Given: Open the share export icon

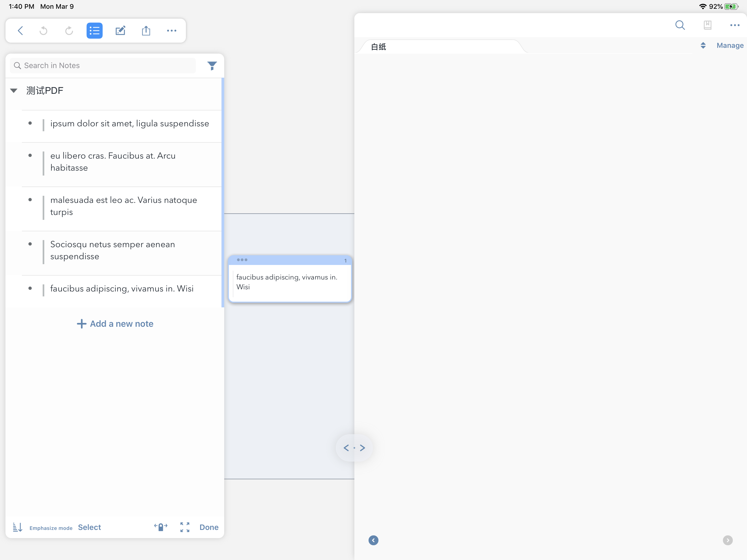Looking at the screenshot, I should point(146,31).
